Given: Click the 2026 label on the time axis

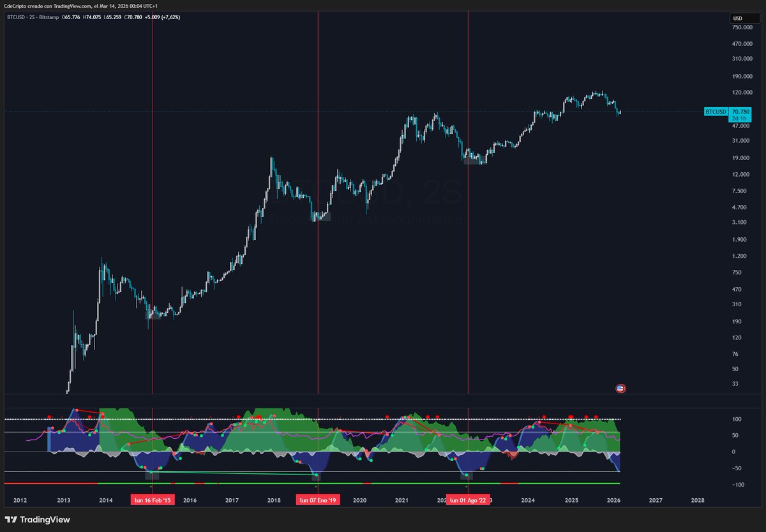Looking at the screenshot, I should coord(613,501).
